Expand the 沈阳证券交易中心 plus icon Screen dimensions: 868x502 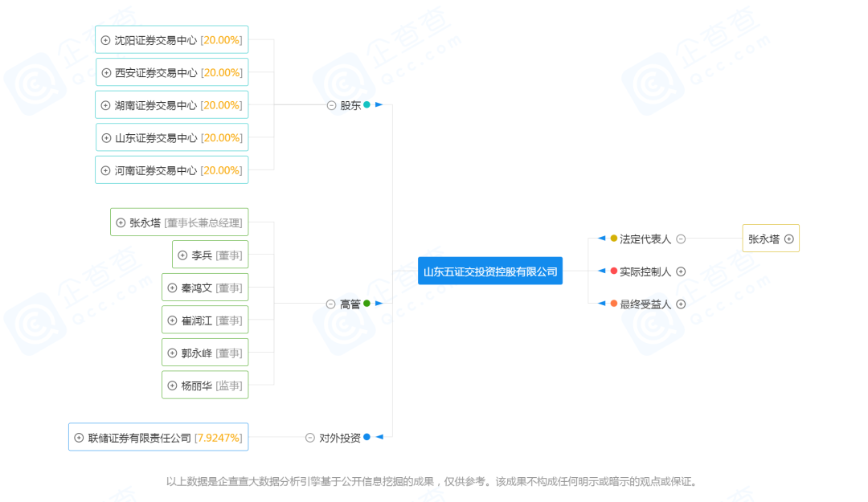tap(106, 40)
